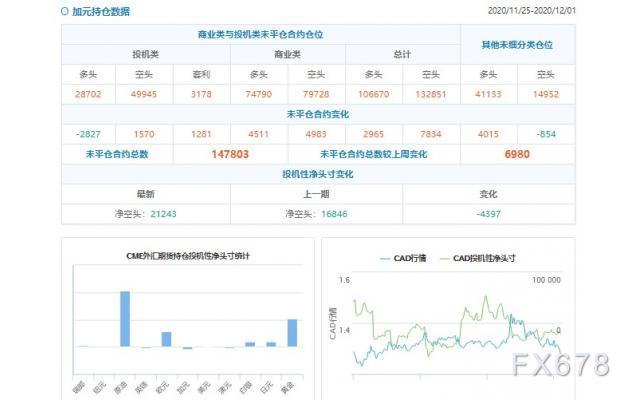Click the 1.6 left axis label
Image resolution: width=640 pixels, height=400 pixels.
[x=344, y=280]
